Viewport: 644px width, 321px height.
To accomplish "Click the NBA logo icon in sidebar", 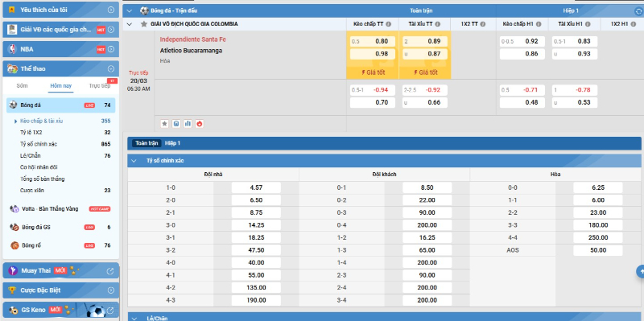I will coord(12,49).
